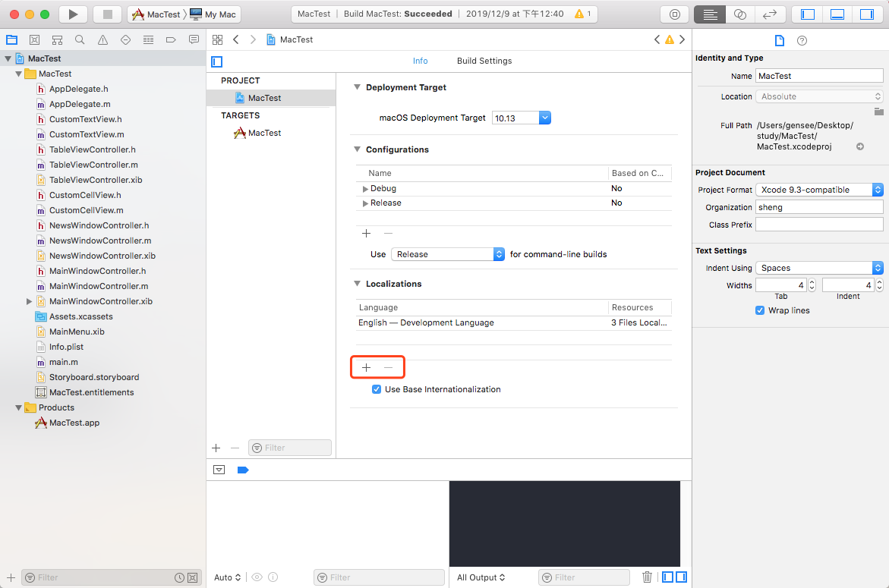The image size is (889, 588).
Task: Open the Report navigator
Action: [194, 39]
